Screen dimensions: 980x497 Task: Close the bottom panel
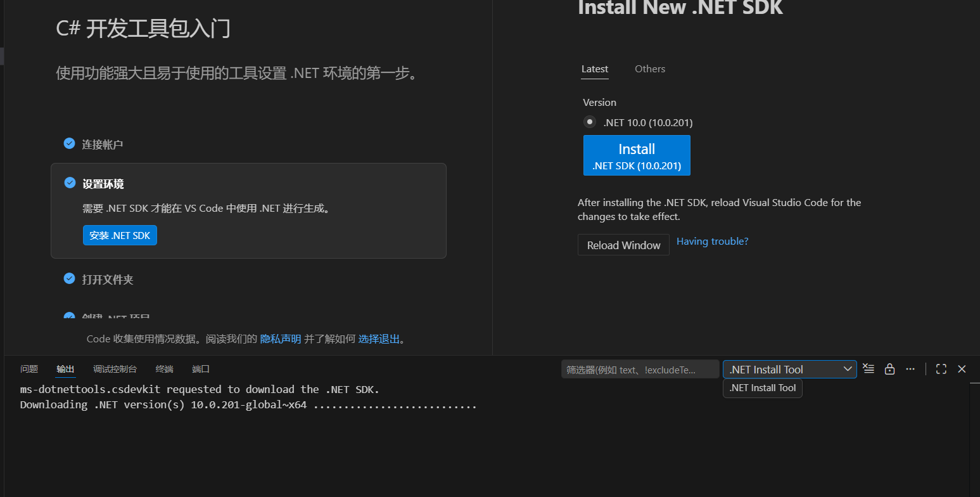click(962, 369)
